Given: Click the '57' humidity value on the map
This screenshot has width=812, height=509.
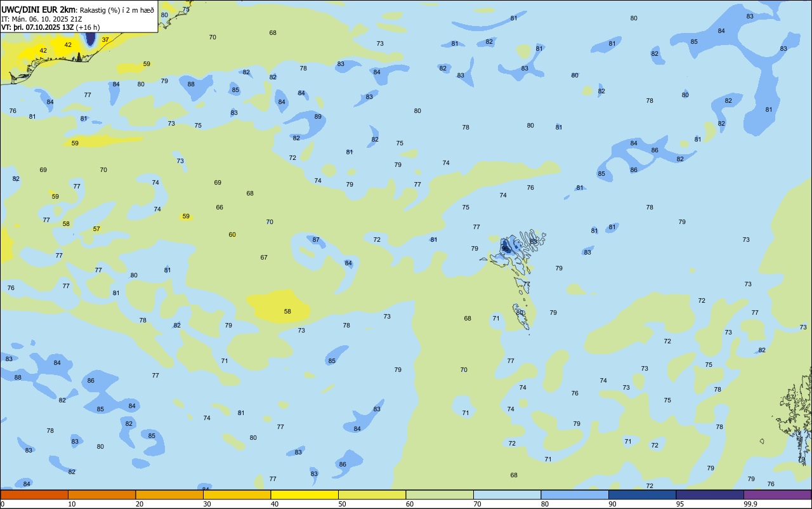Looking at the screenshot, I should [96, 228].
